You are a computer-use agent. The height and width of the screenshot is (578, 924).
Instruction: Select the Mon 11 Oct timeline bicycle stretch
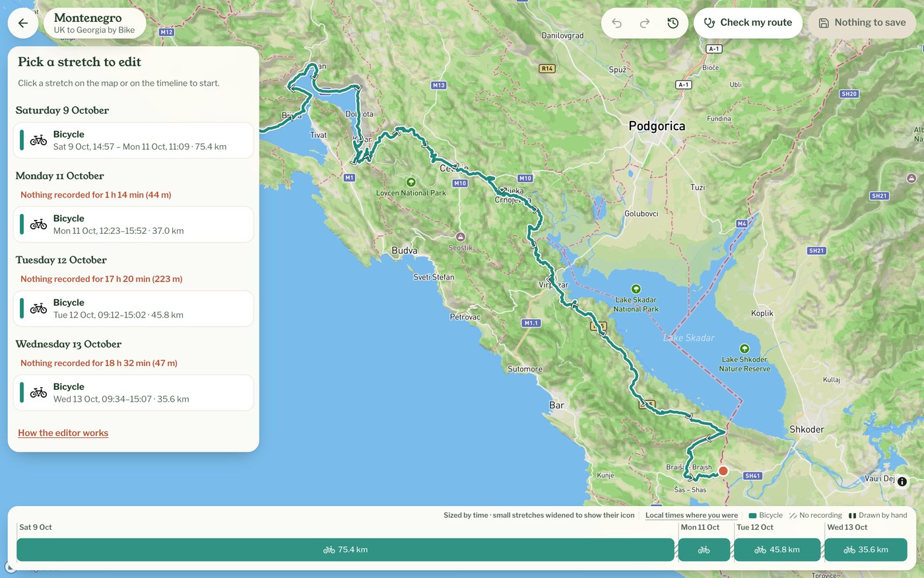704,550
